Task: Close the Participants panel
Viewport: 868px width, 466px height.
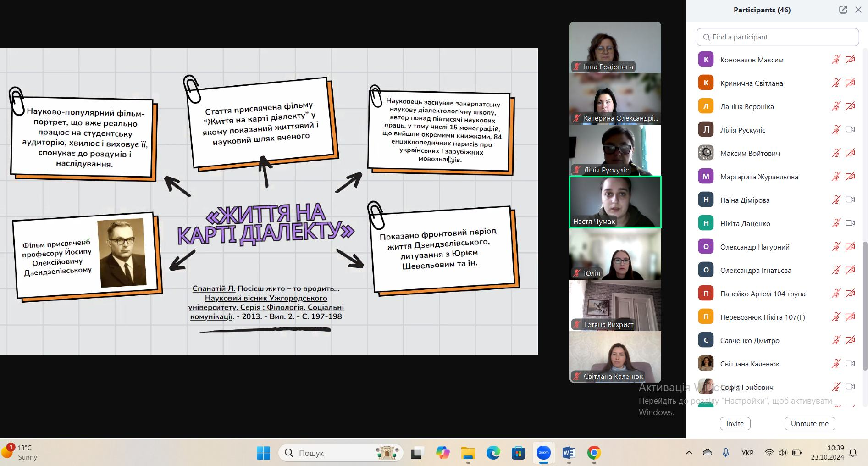Action: pos(858,10)
